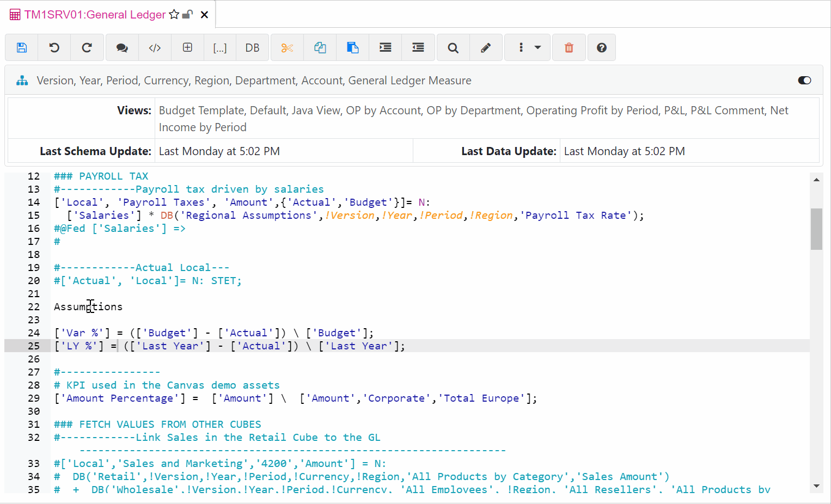Click the scrollbar down arrow
The image size is (831, 504).
click(x=816, y=486)
